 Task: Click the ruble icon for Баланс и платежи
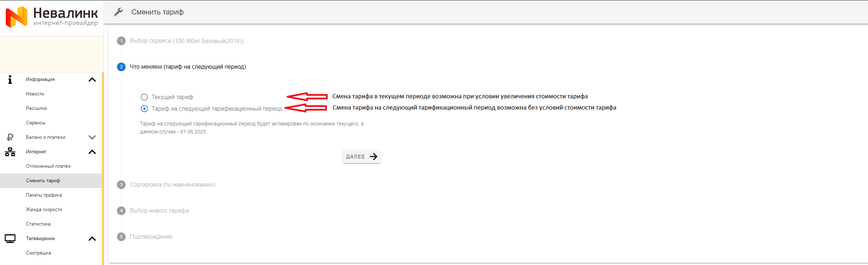pyautogui.click(x=10, y=137)
